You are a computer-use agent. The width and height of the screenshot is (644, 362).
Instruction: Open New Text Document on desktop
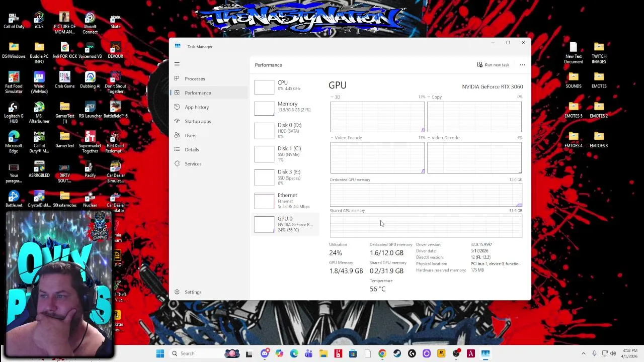[x=574, y=53]
